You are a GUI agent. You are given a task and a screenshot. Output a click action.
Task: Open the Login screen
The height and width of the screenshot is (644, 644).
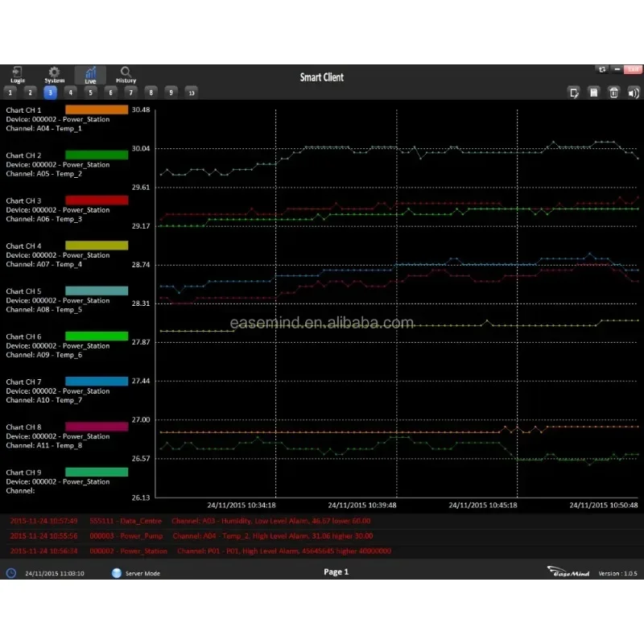18,74
